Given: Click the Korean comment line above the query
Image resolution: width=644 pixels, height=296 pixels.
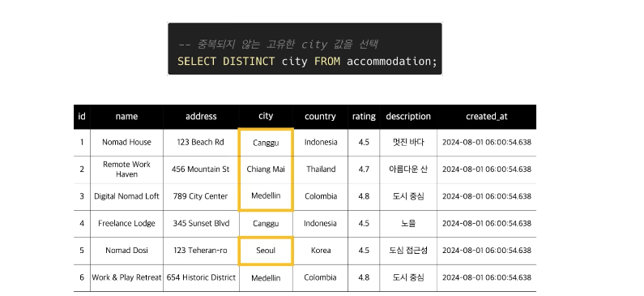Looking at the screenshot, I should pyautogui.click(x=278, y=44).
